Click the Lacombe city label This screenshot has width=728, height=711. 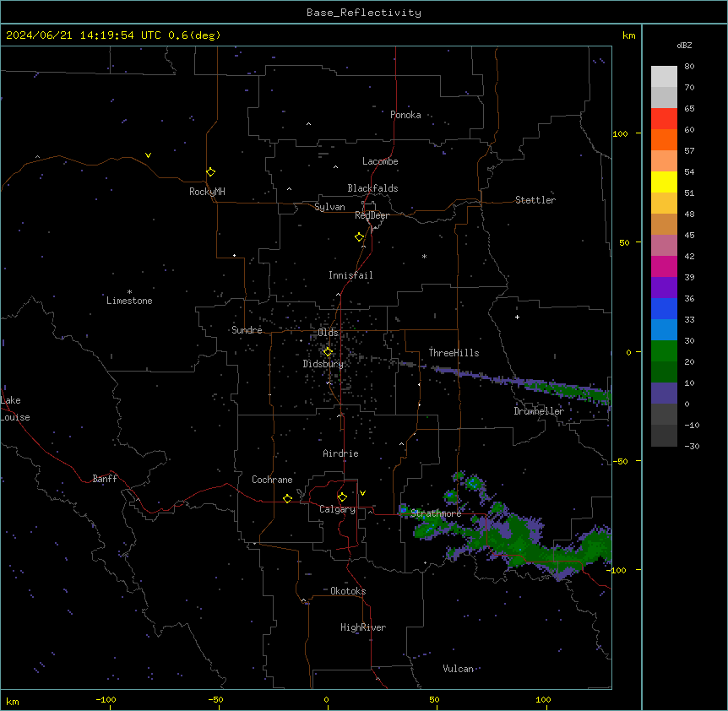(380, 161)
